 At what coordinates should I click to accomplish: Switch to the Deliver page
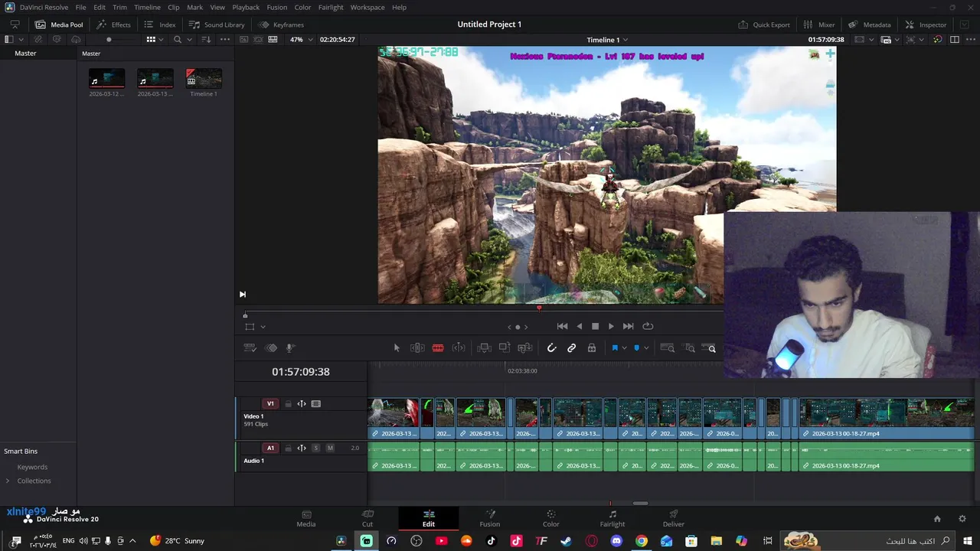pos(674,518)
